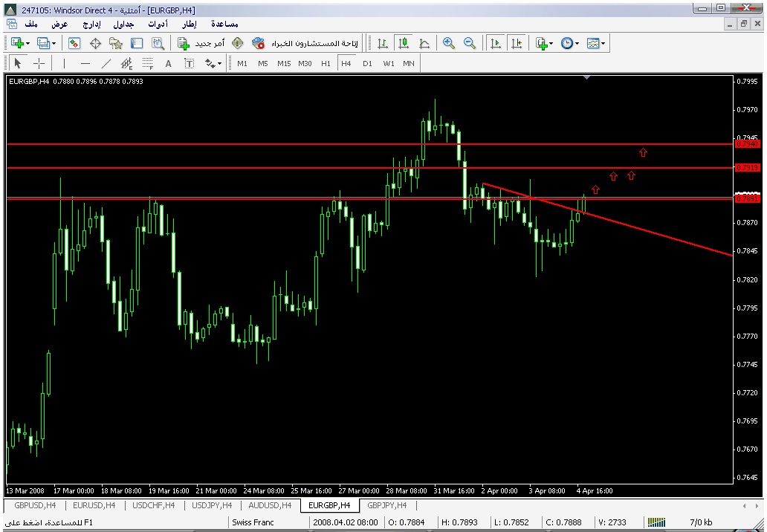Select the crosshair tool

pos(39,64)
